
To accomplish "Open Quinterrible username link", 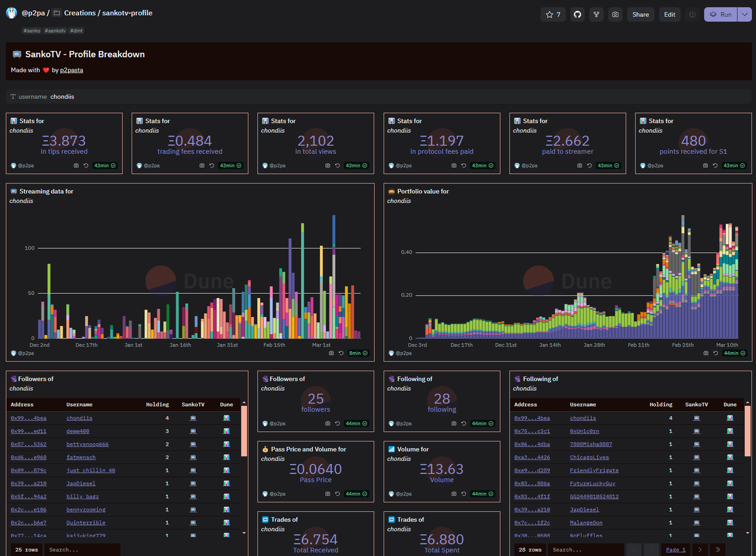I will coord(86,523).
